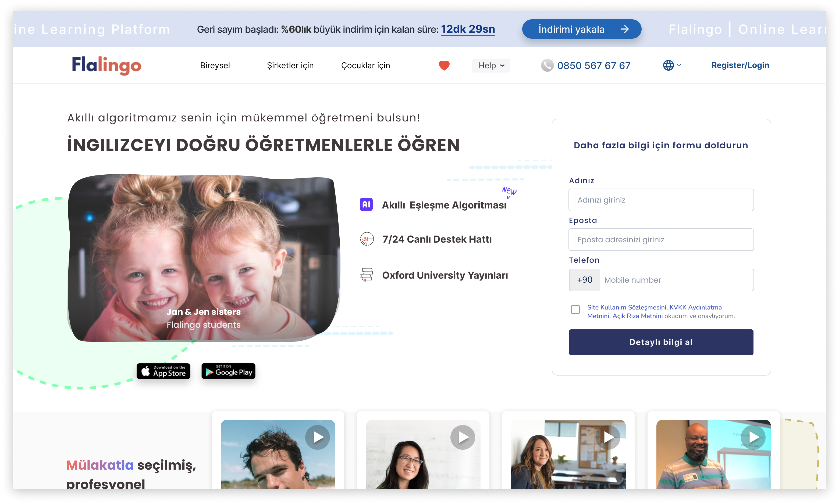Click the 24-hour live support clock icon

point(367,239)
